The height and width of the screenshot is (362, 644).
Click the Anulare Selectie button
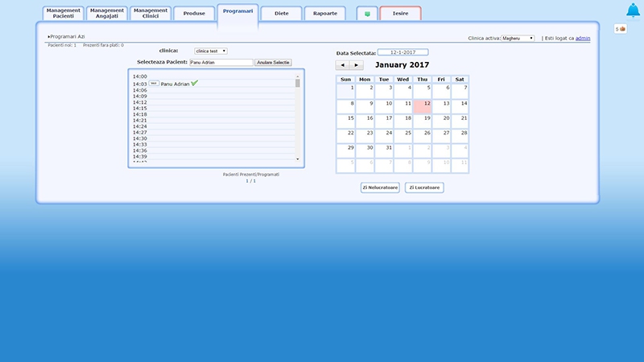(273, 62)
